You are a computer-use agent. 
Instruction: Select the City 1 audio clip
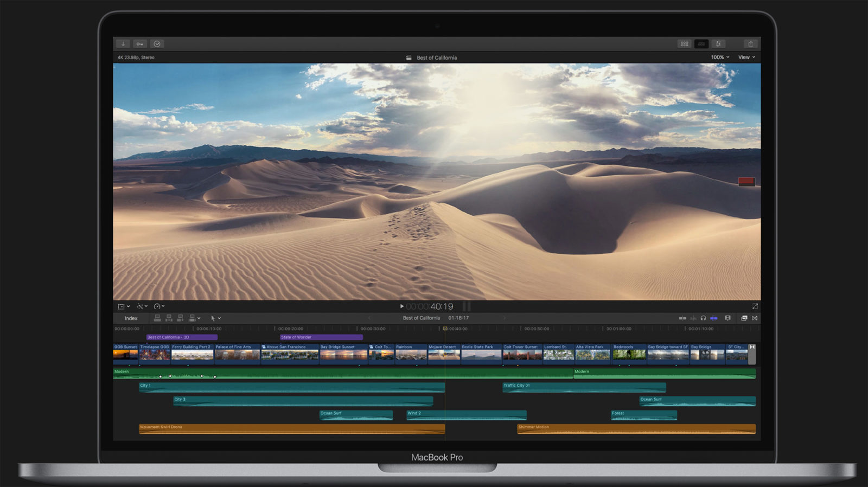[292, 387]
